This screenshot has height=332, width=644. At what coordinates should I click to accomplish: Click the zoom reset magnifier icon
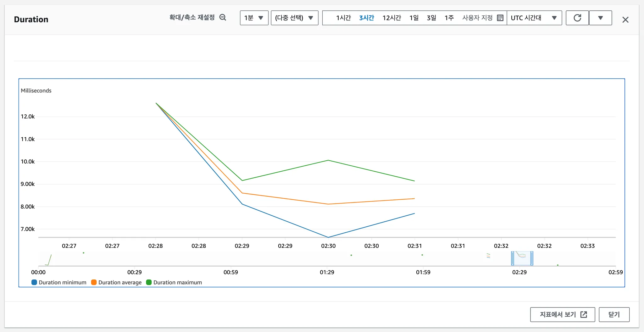point(223,18)
